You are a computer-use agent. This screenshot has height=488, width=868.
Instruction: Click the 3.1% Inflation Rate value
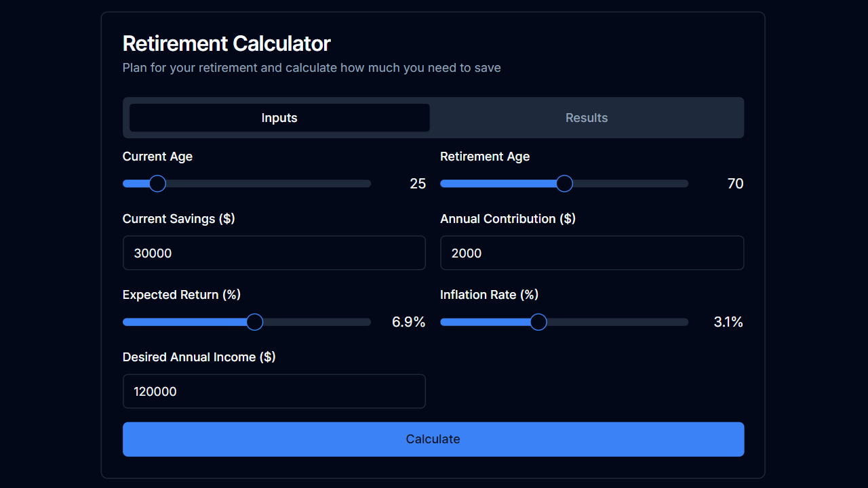pyautogui.click(x=728, y=321)
